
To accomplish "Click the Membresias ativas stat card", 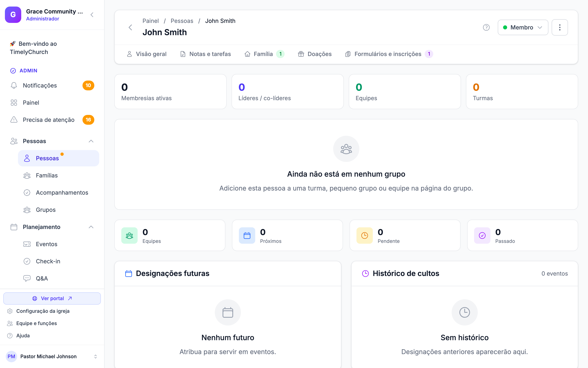I will coord(170,92).
